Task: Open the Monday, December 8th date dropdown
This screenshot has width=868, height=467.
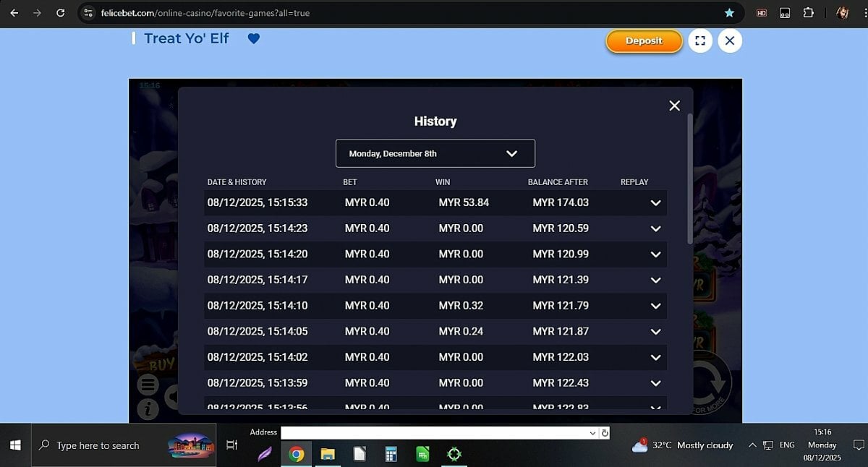Action: (x=435, y=153)
